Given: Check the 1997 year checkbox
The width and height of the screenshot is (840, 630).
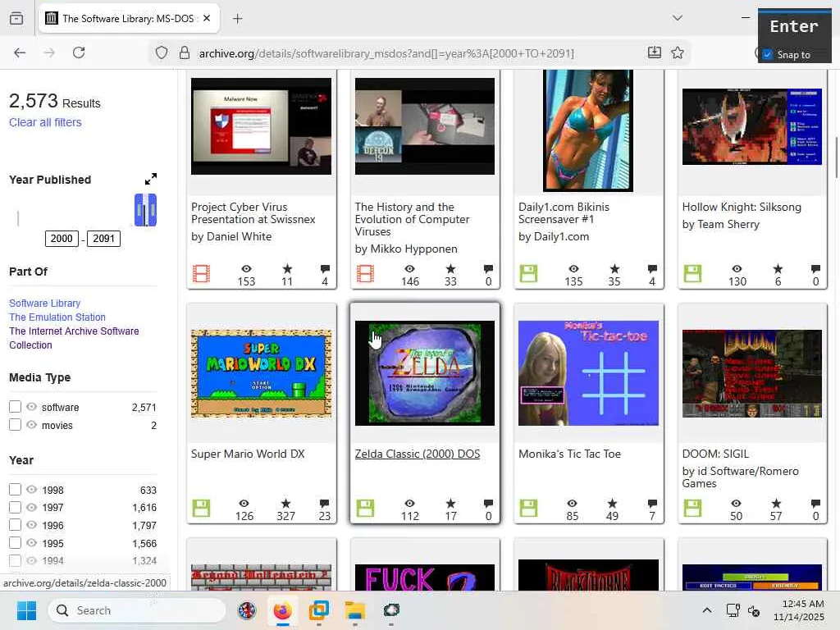Looking at the screenshot, I should (15, 507).
